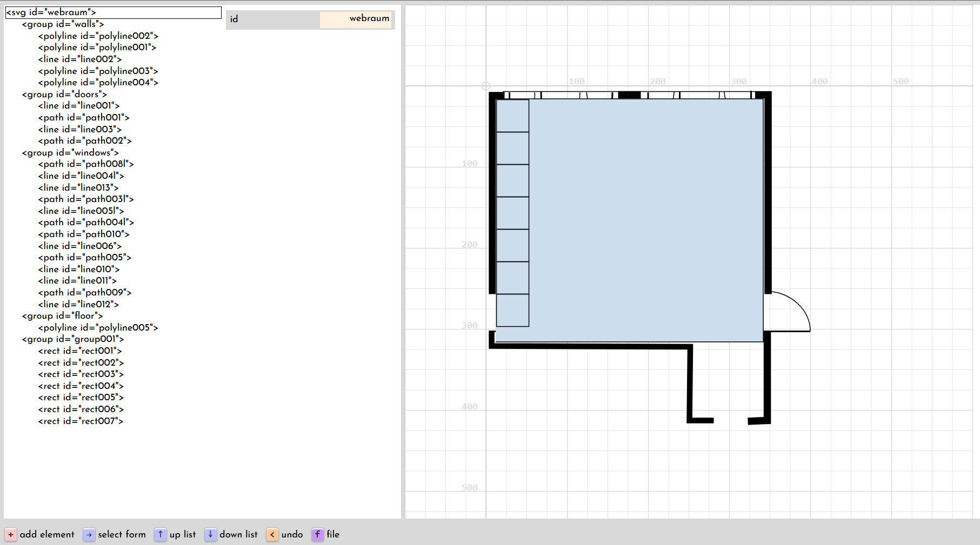Image resolution: width=980 pixels, height=545 pixels.
Task: Select path id="path002" row
Action: (85, 141)
